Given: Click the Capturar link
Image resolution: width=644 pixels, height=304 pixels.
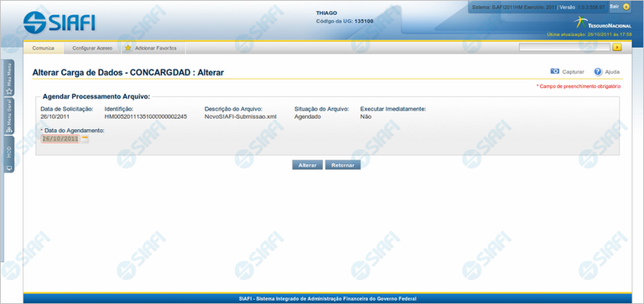Looking at the screenshot, I should tap(573, 72).
